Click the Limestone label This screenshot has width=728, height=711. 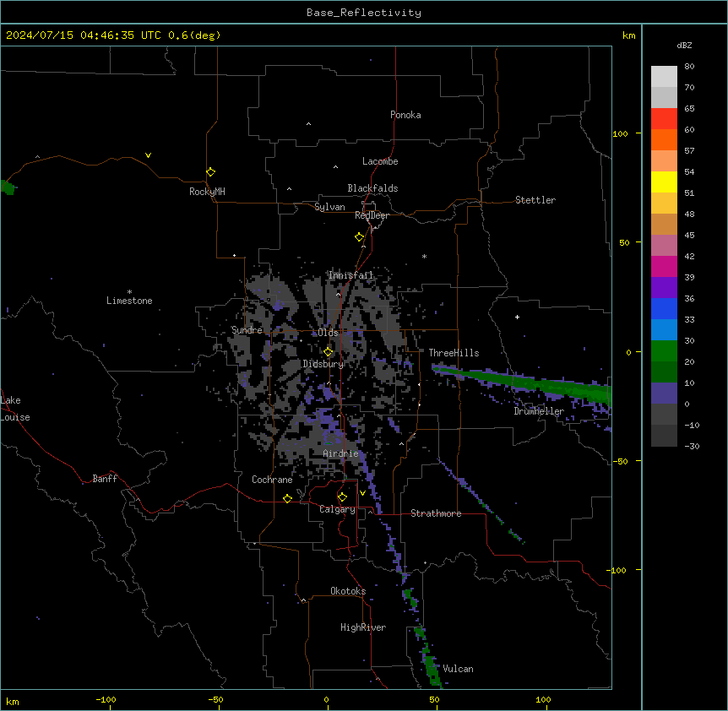(129, 301)
